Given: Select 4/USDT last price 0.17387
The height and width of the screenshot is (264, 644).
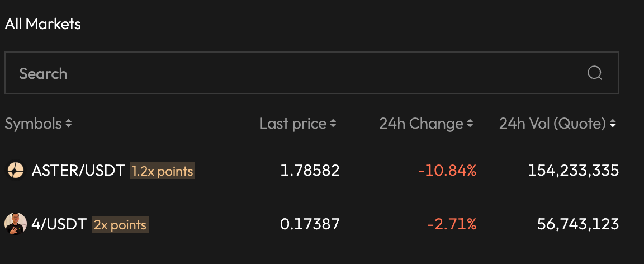Looking at the screenshot, I should click(x=310, y=224).
